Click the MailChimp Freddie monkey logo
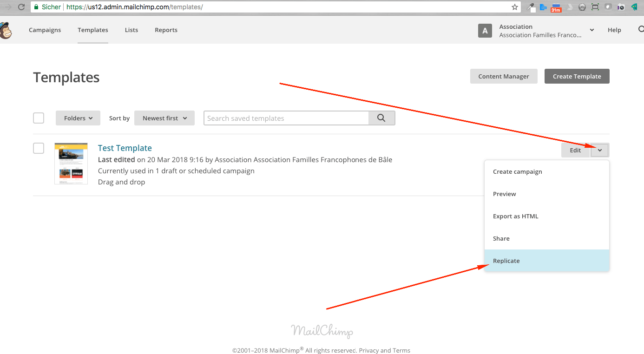644x354 pixels. [6, 30]
